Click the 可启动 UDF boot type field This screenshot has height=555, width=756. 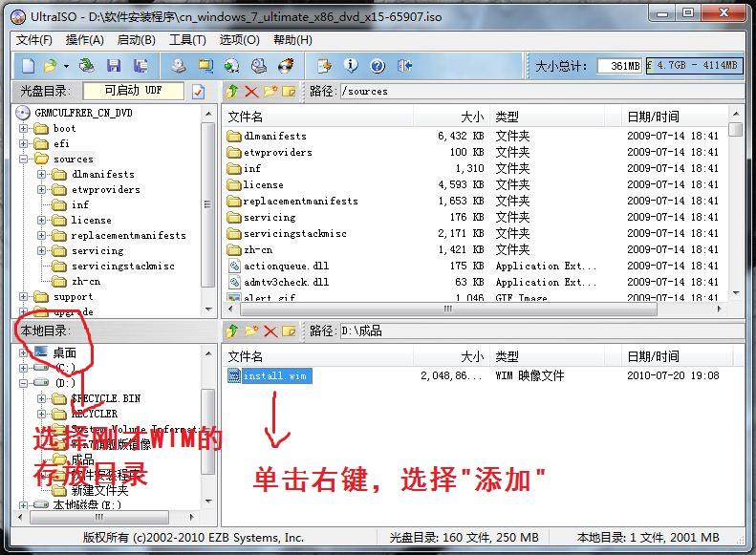pyautogui.click(x=134, y=91)
